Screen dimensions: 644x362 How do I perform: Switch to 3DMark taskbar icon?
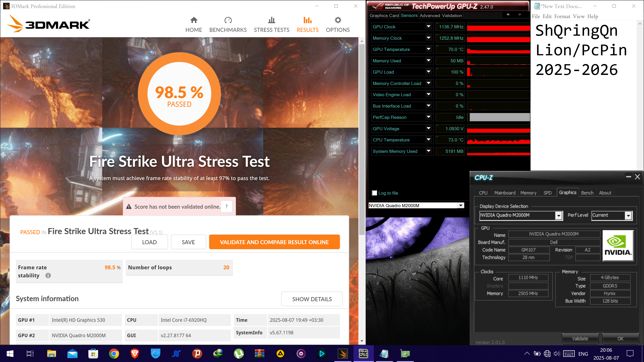pyautogui.click(x=343, y=353)
